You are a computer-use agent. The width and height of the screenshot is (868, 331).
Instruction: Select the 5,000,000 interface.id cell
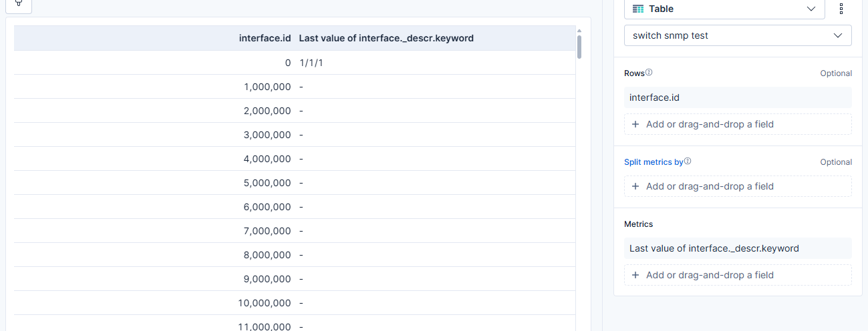267,183
